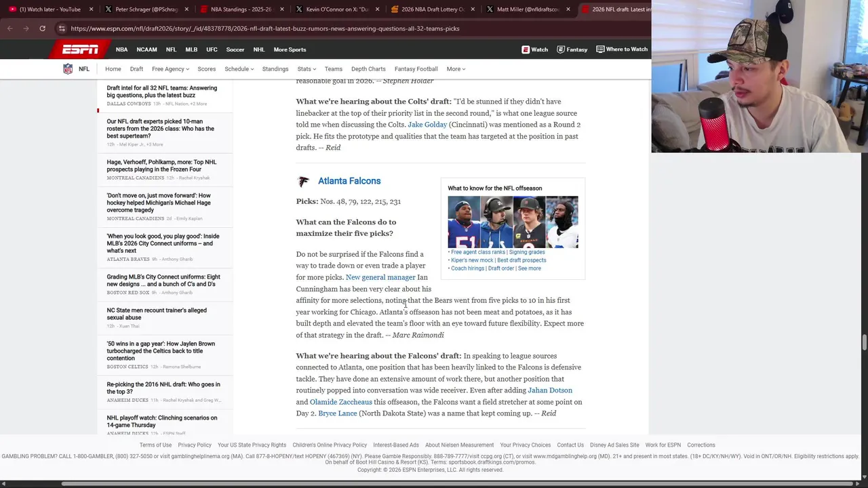Screen dimensions: 868x488
Task: Open the NCAAM menu item
Action: coord(146,49)
